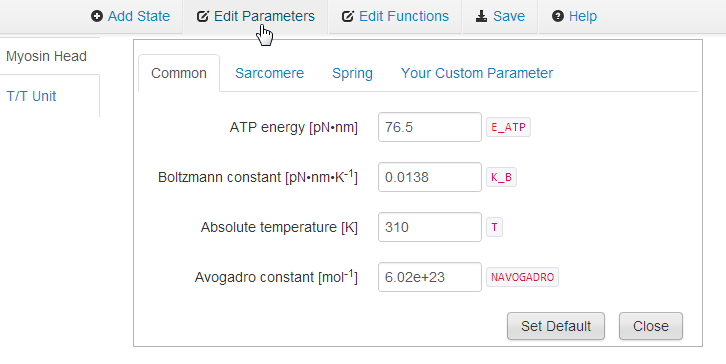726x364 pixels.
Task: Click the question mark Help icon
Action: point(558,17)
